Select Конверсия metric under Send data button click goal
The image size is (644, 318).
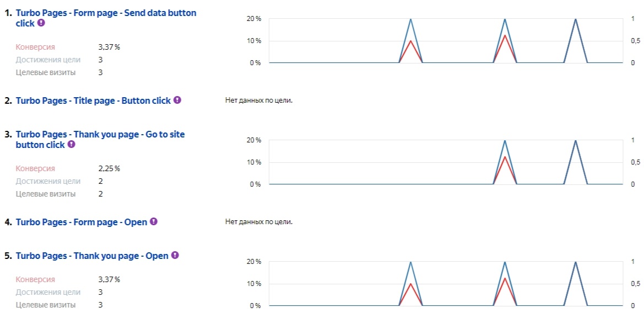click(35, 47)
